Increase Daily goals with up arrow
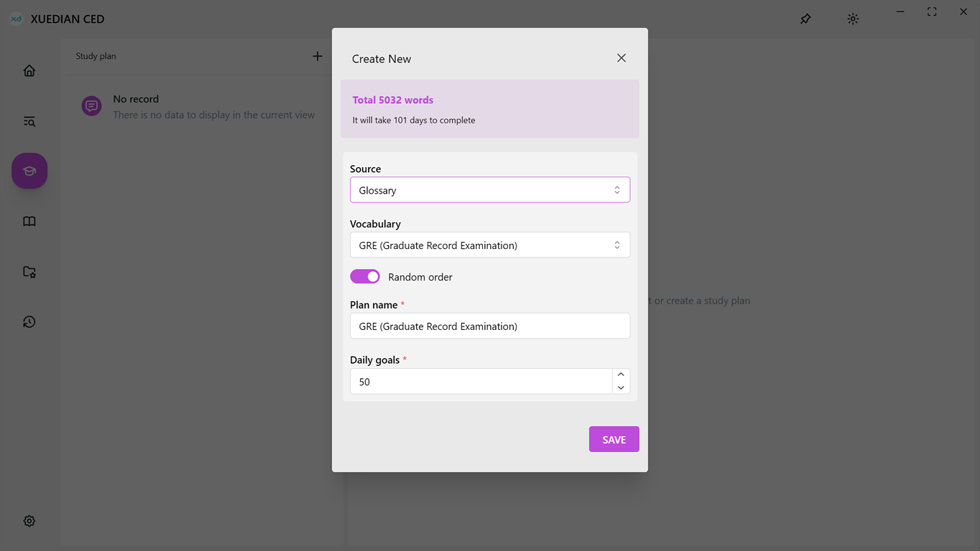 click(621, 375)
